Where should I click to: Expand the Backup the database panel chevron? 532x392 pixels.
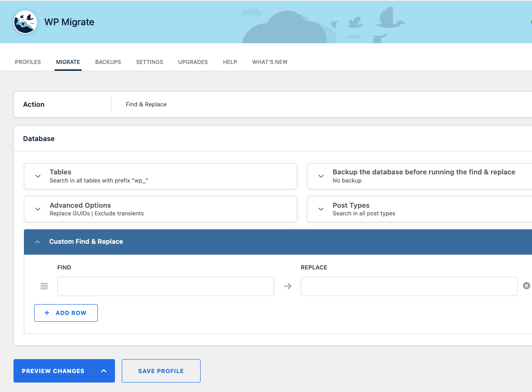[x=321, y=176]
